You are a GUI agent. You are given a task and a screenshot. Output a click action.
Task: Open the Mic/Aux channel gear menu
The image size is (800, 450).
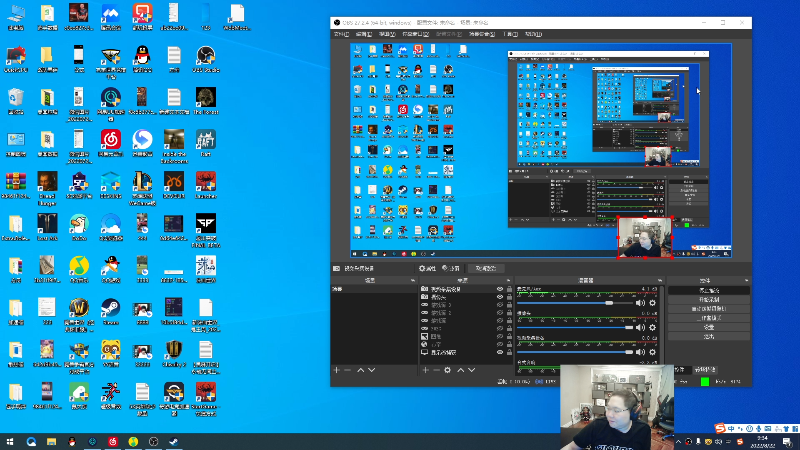point(653,303)
